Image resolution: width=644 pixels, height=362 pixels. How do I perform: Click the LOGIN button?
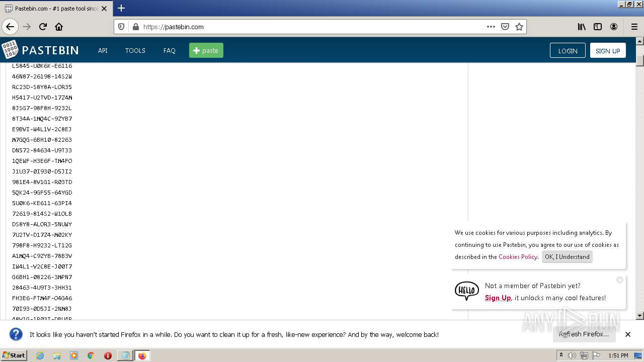coord(568,51)
